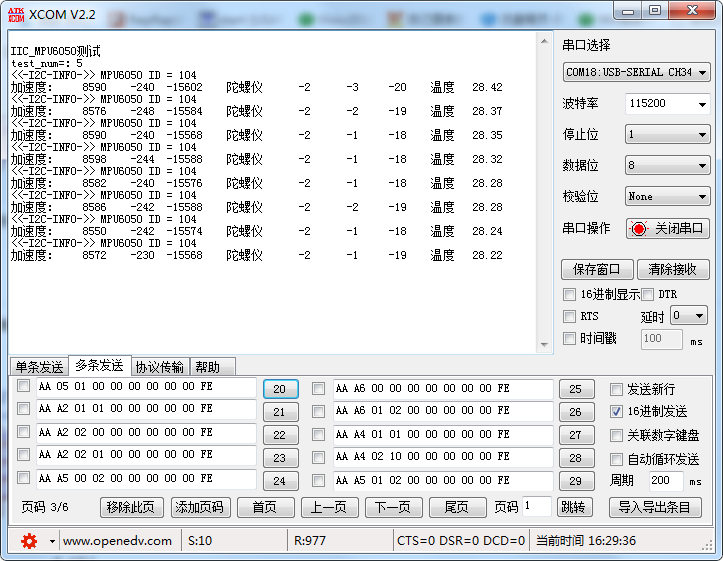Check the box for AA A6 00 00 row
The width and height of the screenshot is (723, 561).
coord(318,389)
